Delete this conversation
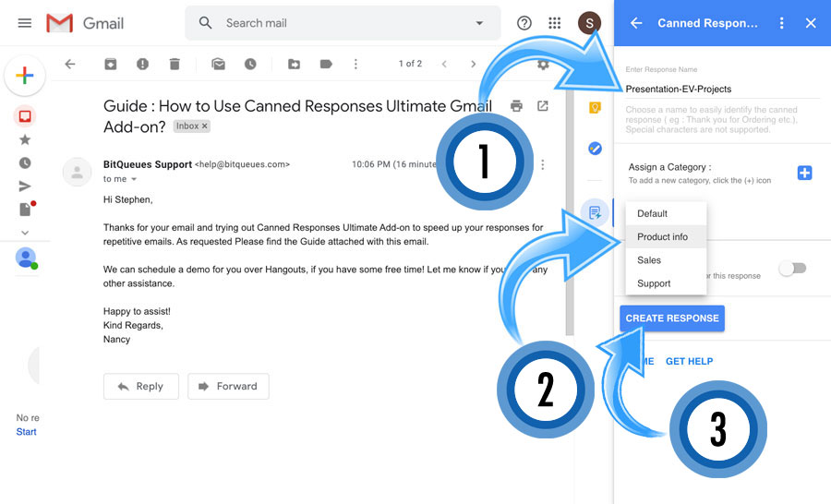The width and height of the screenshot is (831, 504). pos(175,64)
